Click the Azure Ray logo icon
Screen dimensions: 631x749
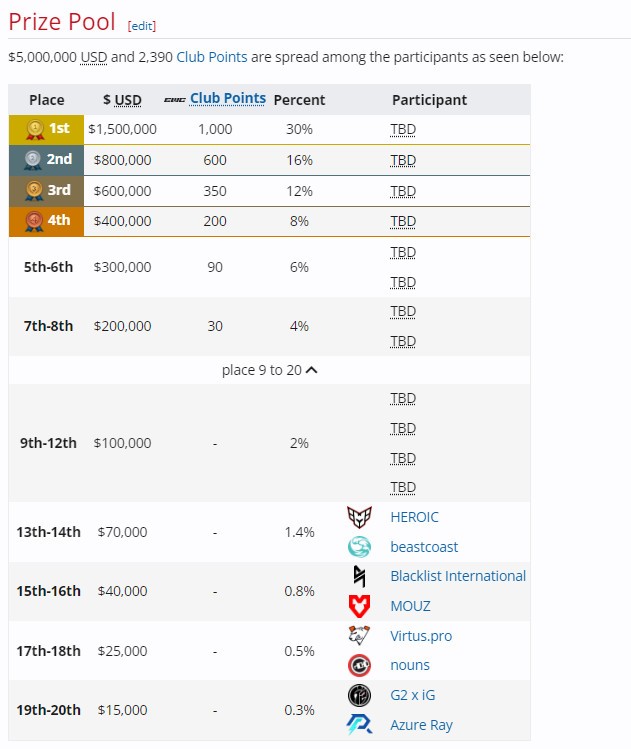(359, 725)
